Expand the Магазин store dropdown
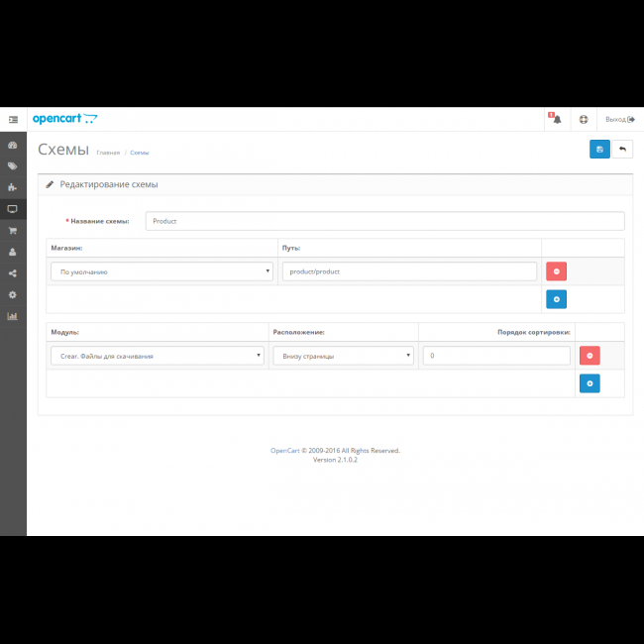The height and width of the screenshot is (644, 644). point(161,271)
